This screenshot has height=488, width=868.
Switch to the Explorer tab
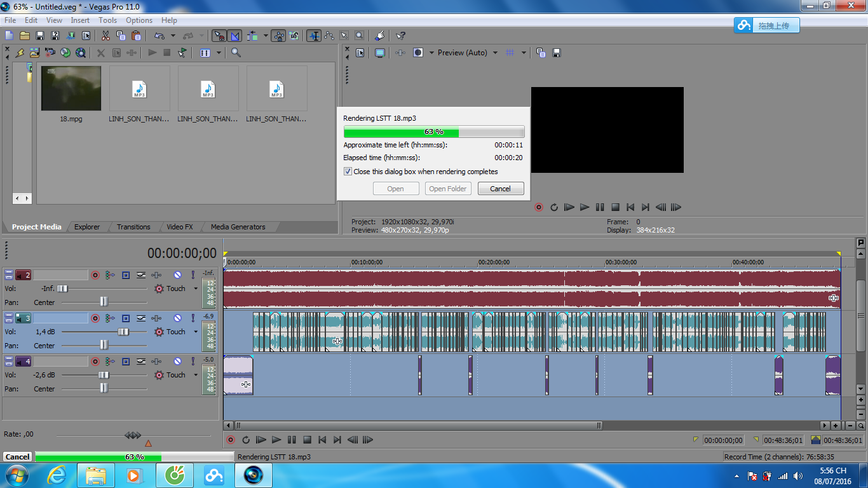click(x=87, y=227)
